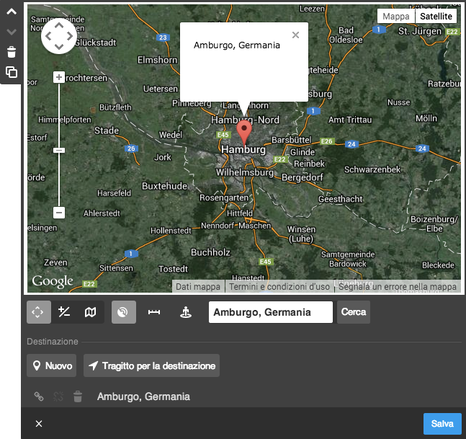The image size is (466, 439).
Task: Open the Dati mappa link
Action: tap(198, 287)
